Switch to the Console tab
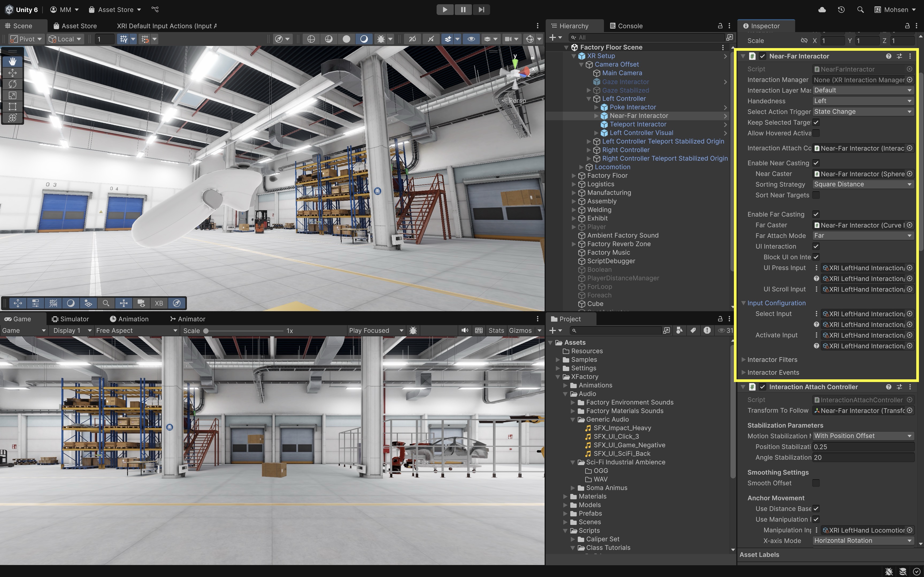924x577 pixels. click(626, 26)
